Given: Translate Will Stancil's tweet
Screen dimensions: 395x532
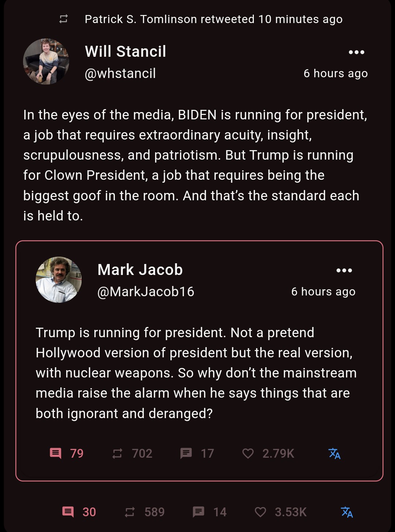Looking at the screenshot, I should coord(347,512).
